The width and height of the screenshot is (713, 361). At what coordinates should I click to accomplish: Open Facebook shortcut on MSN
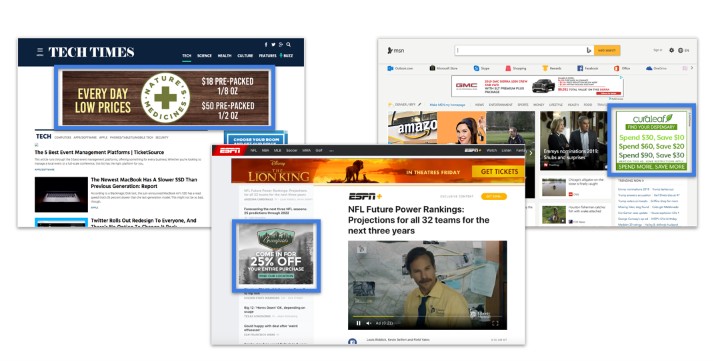[587, 68]
